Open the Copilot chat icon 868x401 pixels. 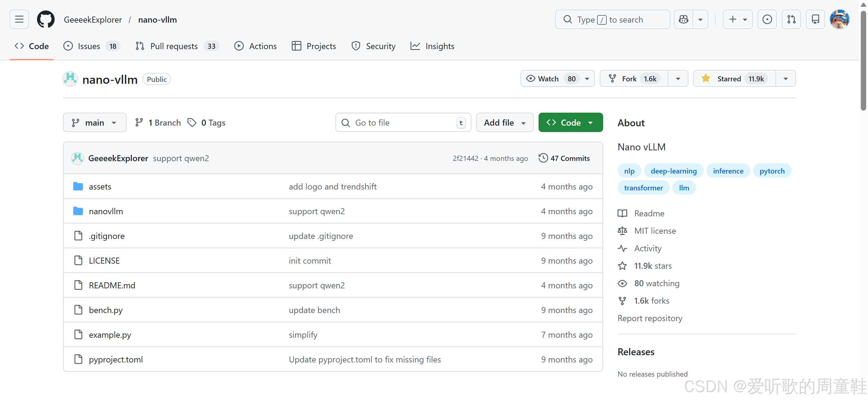click(683, 19)
